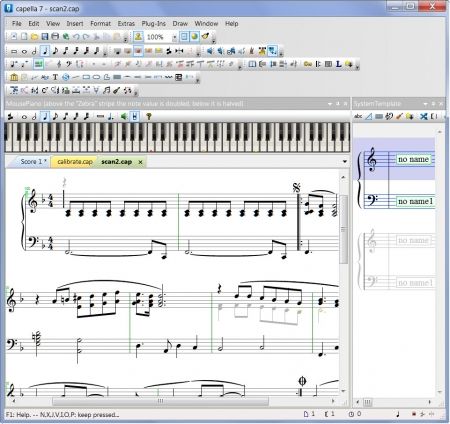Switch to the calibrate.cap tab
The image size is (450, 424).
coord(74,162)
